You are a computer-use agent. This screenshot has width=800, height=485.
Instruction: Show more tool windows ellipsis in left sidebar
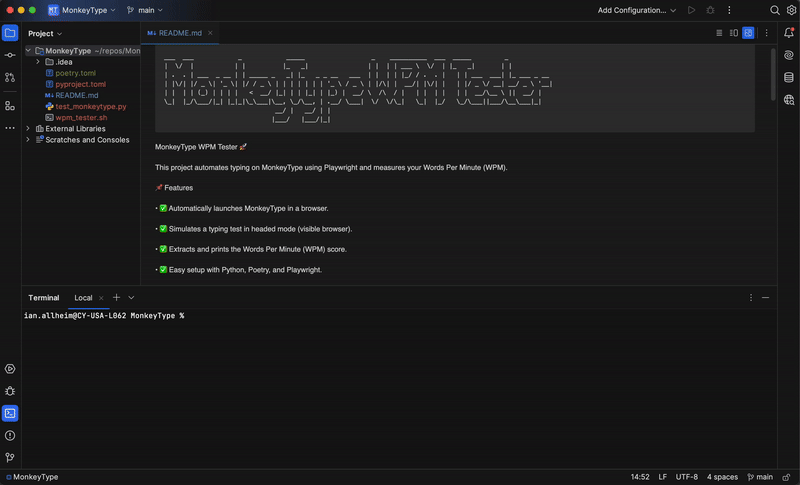[x=10, y=128]
